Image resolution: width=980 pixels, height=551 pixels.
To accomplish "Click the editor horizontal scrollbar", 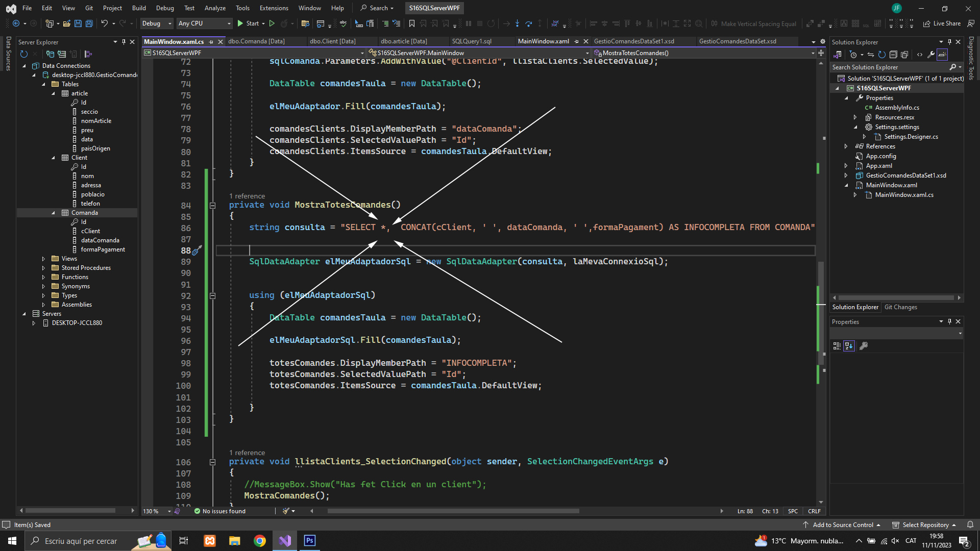I will pyautogui.click(x=453, y=511).
